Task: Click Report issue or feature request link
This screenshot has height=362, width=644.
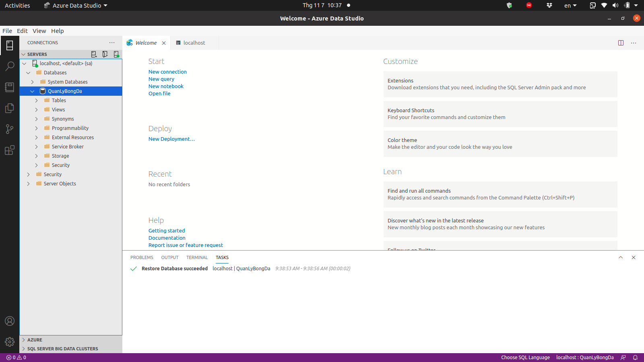Action: pos(186,245)
